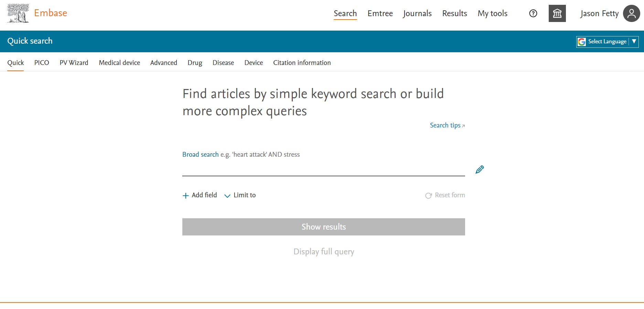Image resolution: width=644 pixels, height=309 pixels.
Task: Expand the Limit to options
Action: (x=240, y=195)
